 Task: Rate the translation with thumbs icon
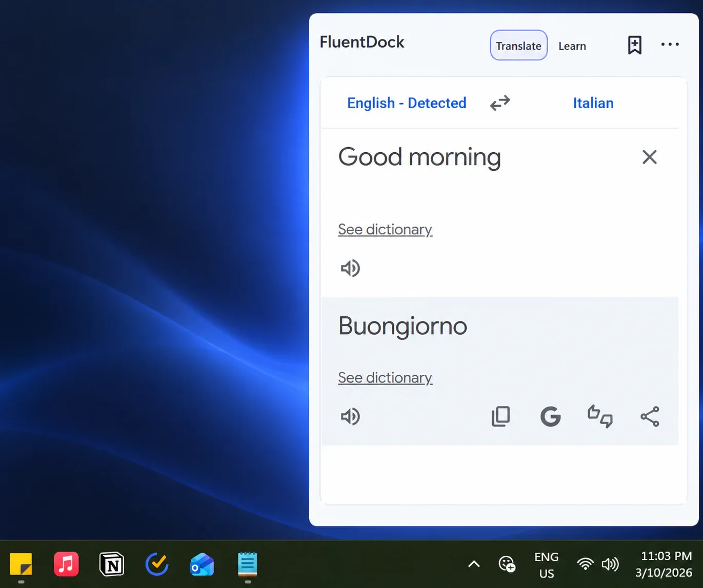coord(600,416)
